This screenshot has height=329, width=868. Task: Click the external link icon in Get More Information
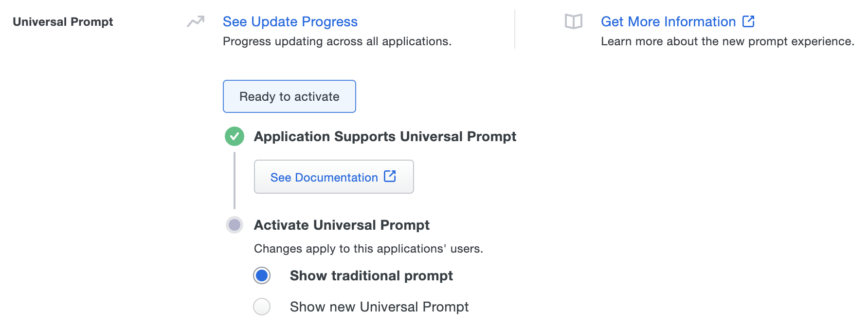click(x=748, y=21)
